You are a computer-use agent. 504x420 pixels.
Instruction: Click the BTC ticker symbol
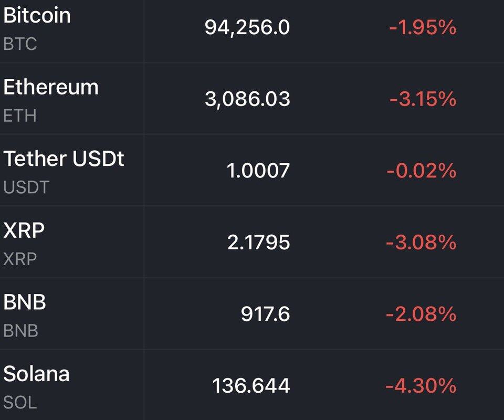(x=20, y=44)
